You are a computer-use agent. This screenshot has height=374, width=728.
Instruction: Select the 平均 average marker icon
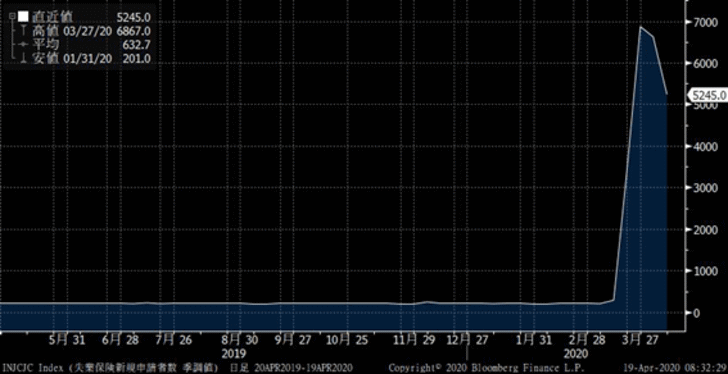[x=23, y=45]
